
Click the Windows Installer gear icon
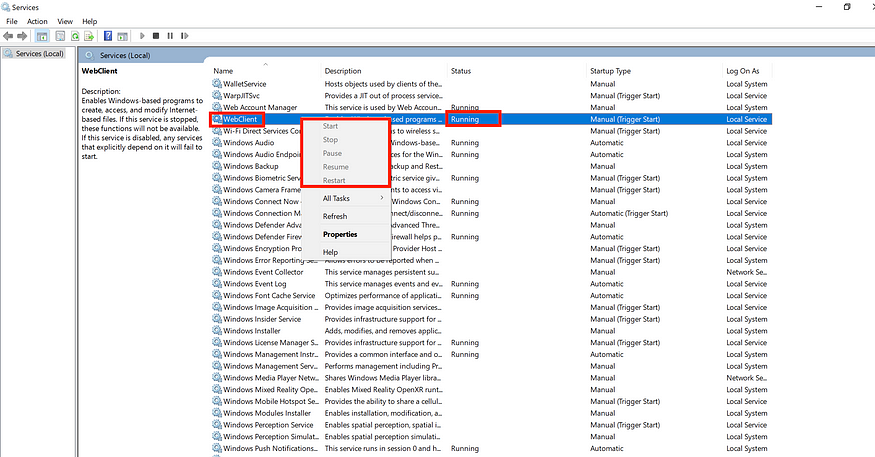tap(217, 330)
